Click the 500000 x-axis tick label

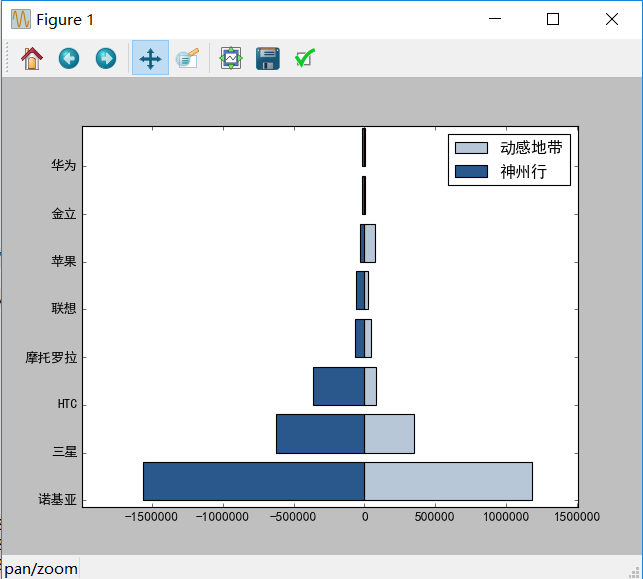pyautogui.click(x=435, y=517)
